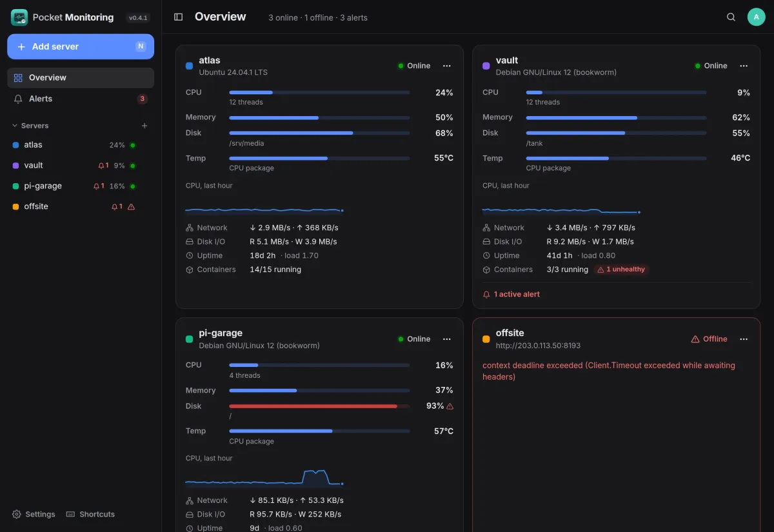Collapse the Servers section chevron
The width and height of the screenshot is (774, 532).
[x=15, y=126]
